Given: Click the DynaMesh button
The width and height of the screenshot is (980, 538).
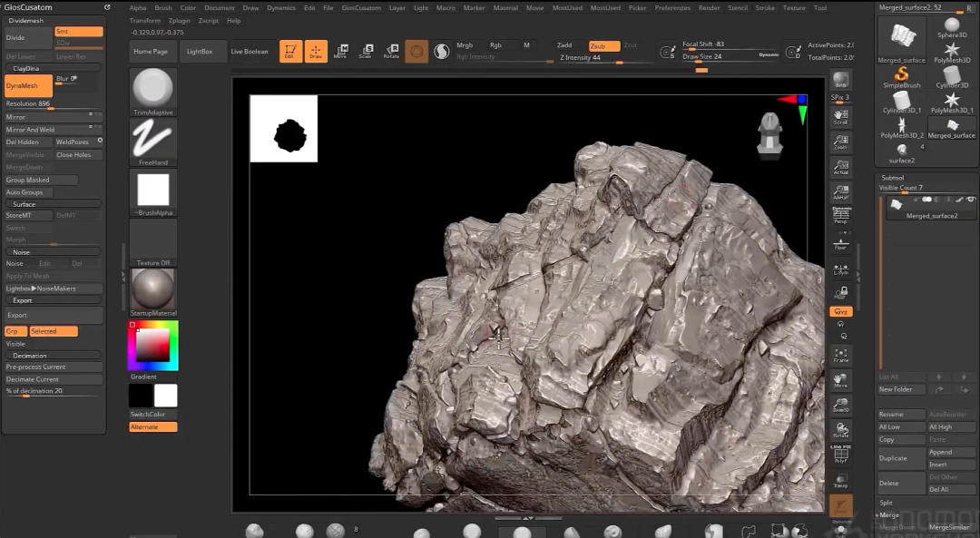Looking at the screenshot, I should tap(27, 85).
